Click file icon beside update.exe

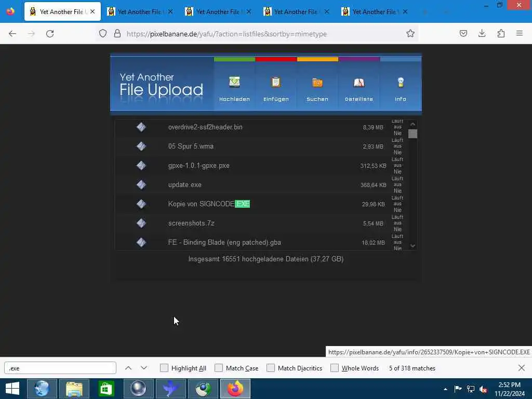pyautogui.click(x=141, y=185)
